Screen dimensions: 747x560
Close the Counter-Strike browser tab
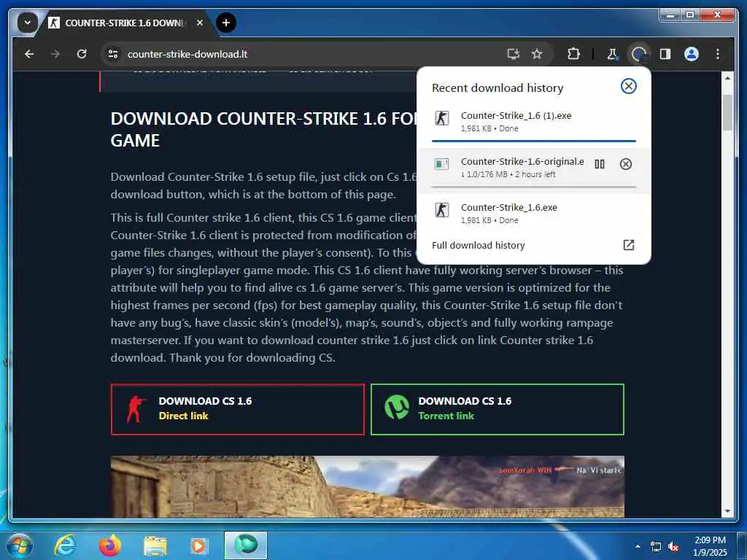(x=200, y=23)
